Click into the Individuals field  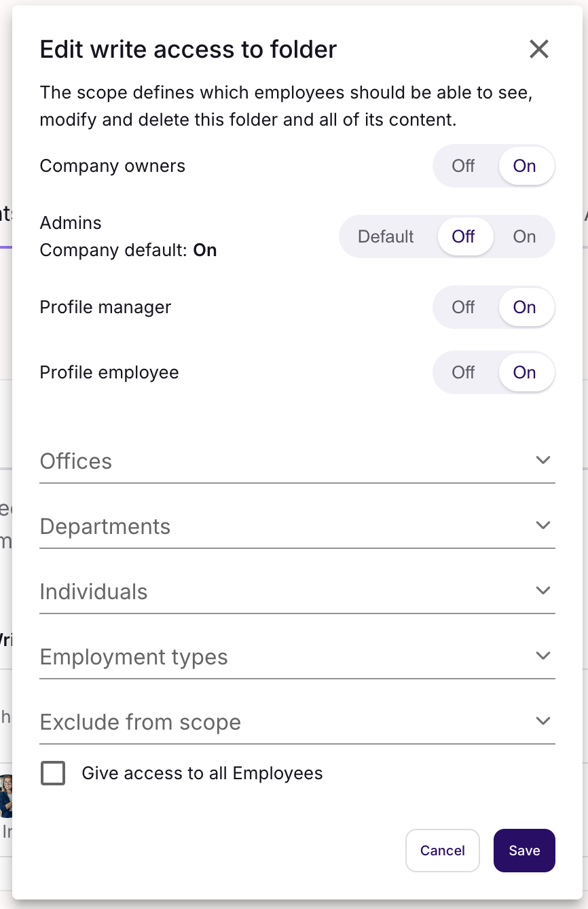click(272, 592)
